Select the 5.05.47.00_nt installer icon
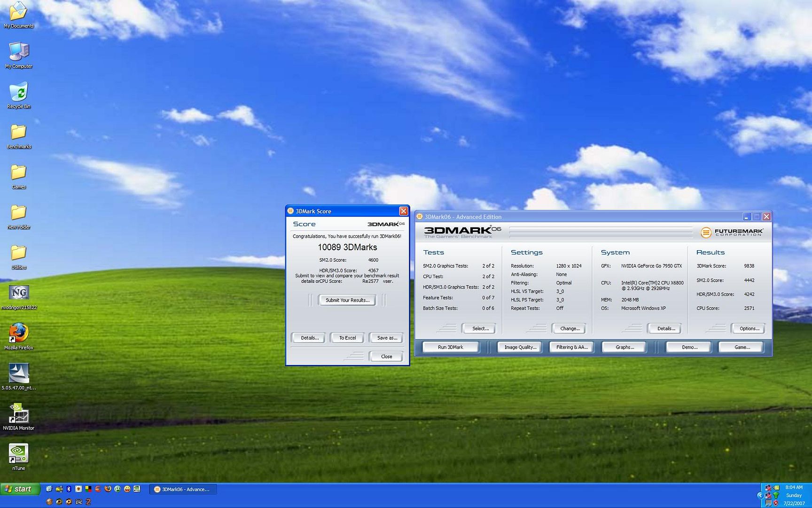 (19, 376)
